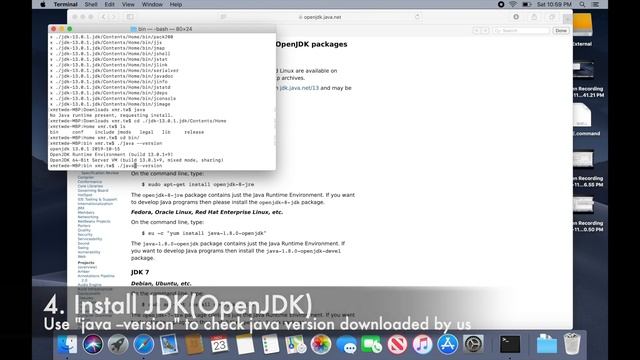640x360 pixels.
Task: Open Launchpad rocket icon in dock
Action: coord(118,344)
